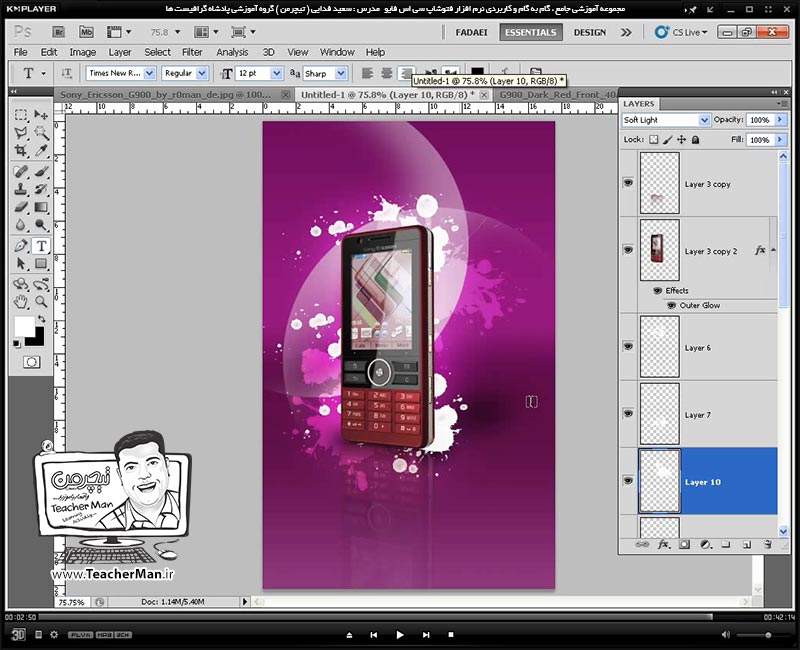Collapse effects of Layer 3 copy 2
800x650 pixels.
coord(773,250)
